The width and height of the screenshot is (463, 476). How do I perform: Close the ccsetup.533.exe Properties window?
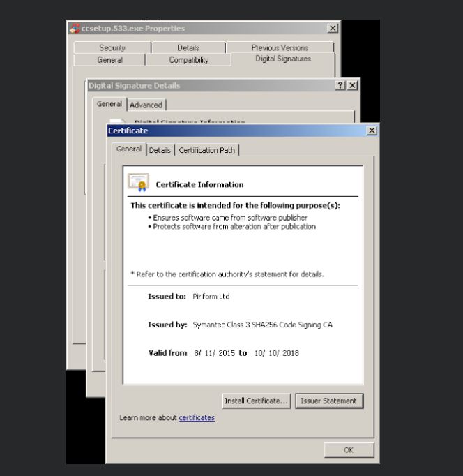coord(333,28)
